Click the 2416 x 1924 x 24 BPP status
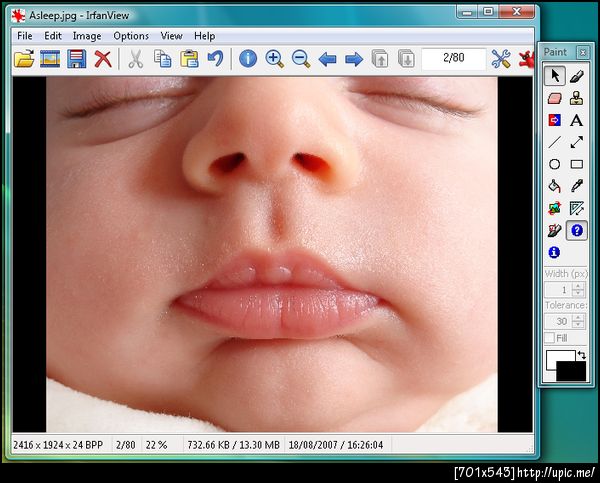This screenshot has width=600, height=483. point(58,445)
